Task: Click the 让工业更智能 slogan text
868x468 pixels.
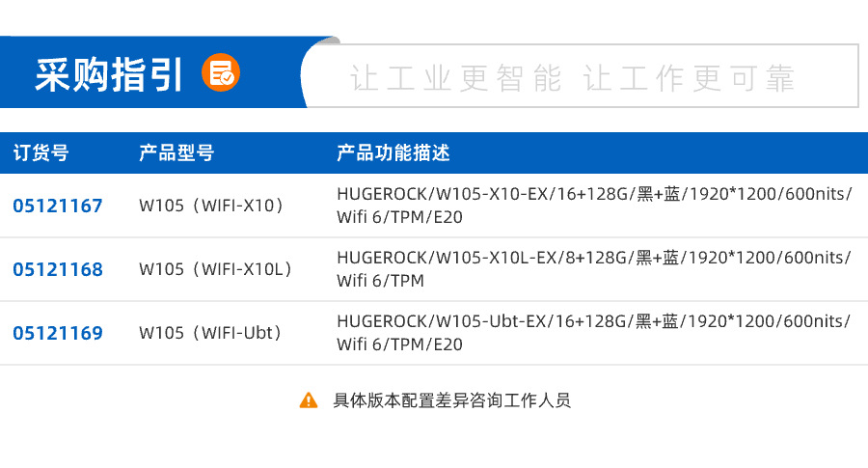Action: click(x=456, y=79)
